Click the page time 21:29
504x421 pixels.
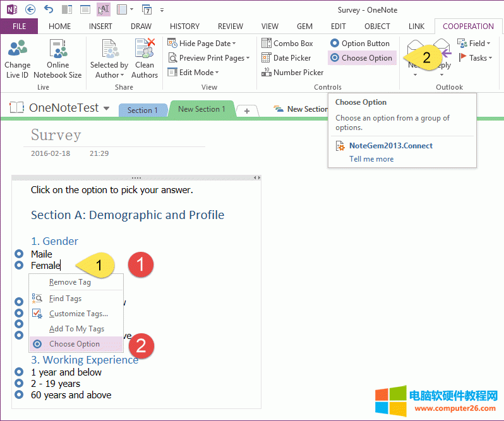pos(99,153)
